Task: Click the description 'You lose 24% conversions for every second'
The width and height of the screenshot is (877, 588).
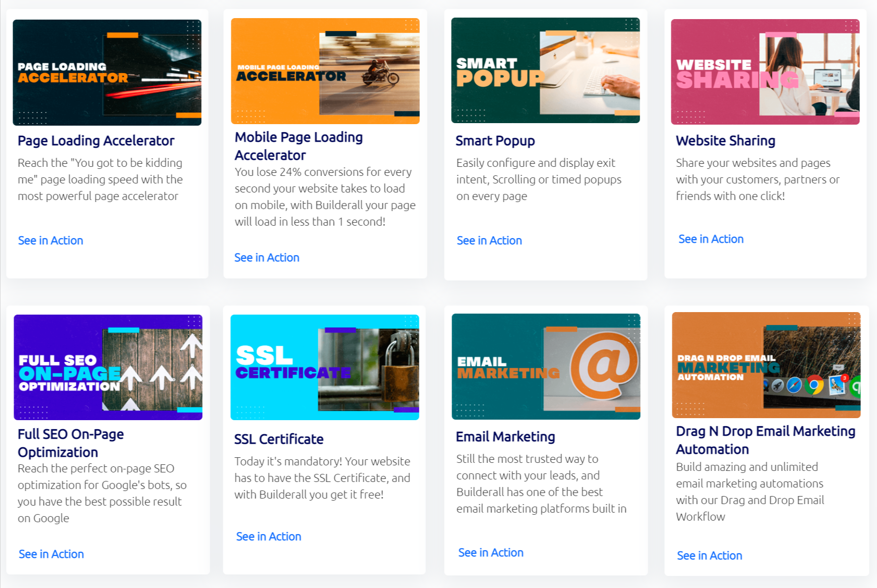Action: tap(325, 197)
